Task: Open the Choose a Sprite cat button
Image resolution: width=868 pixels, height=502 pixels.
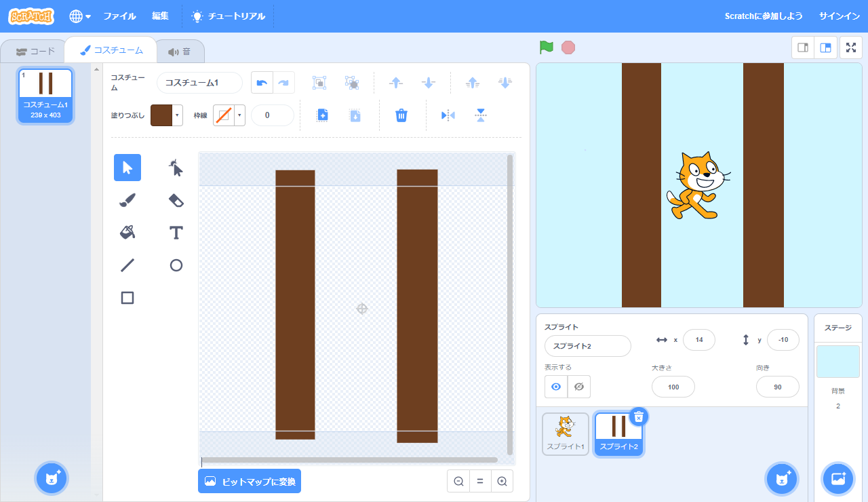Action: click(x=782, y=479)
